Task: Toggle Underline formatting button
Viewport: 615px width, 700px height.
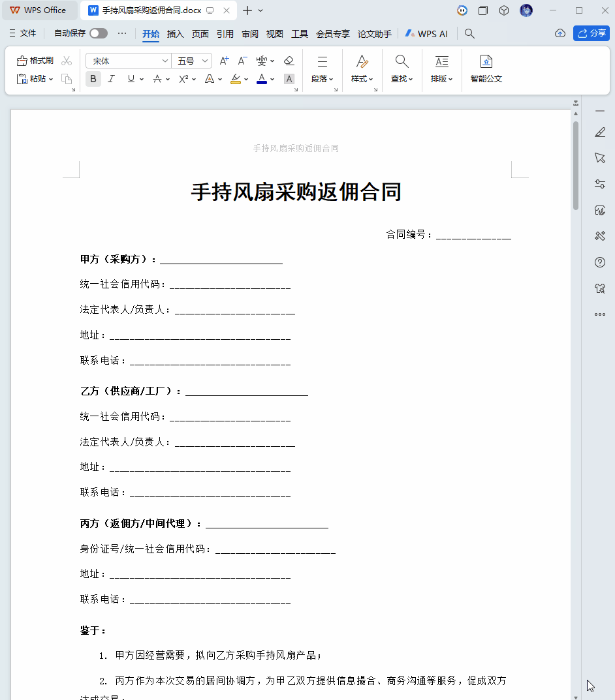Action: point(131,79)
